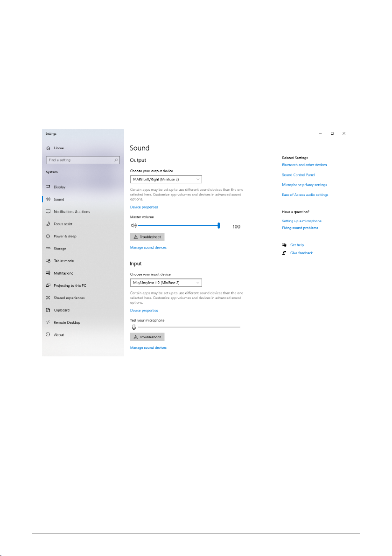Click the Focus assist moon icon
Screen dimensions: 392x556
click(48, 224)
